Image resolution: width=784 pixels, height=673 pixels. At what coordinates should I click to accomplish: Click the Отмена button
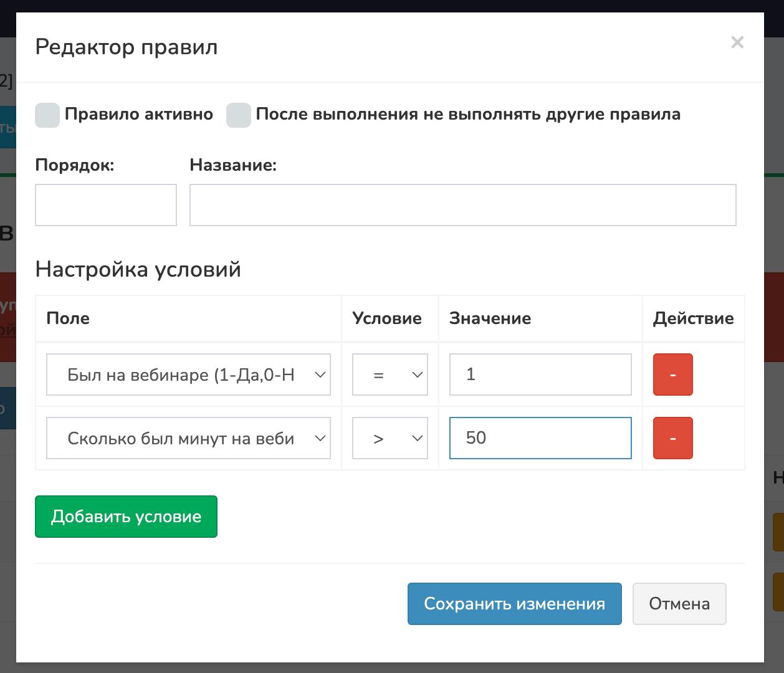(x=679, y=604)
